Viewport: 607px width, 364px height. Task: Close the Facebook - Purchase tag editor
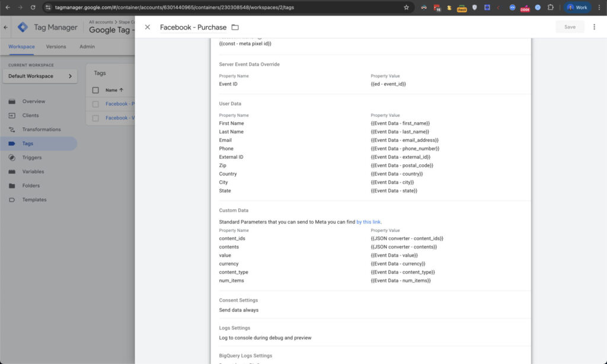148,27
